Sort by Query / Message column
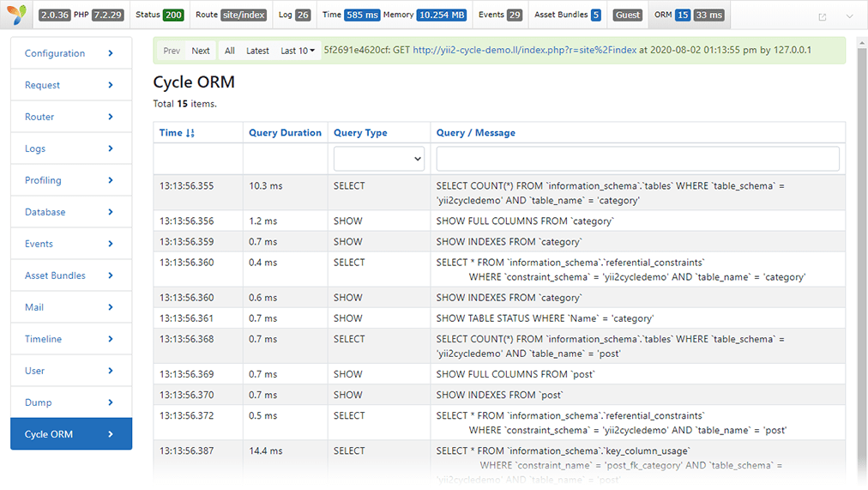 click(475, 133)
